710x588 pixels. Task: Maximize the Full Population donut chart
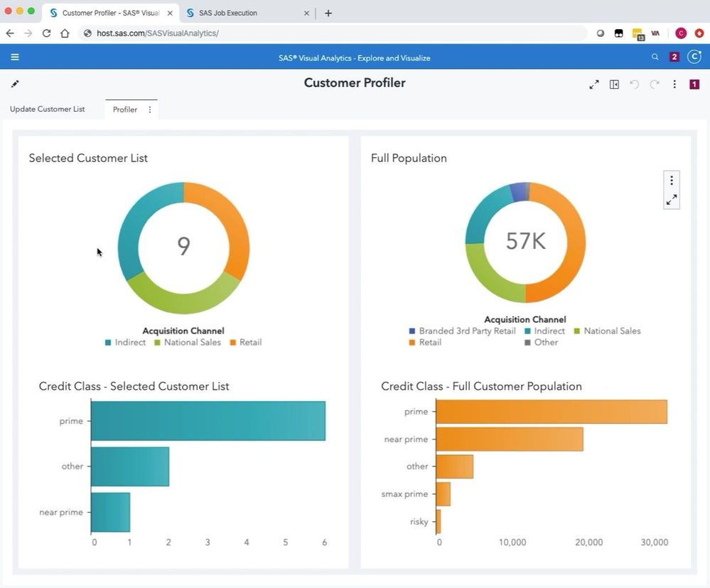click(x=671, y=200)
